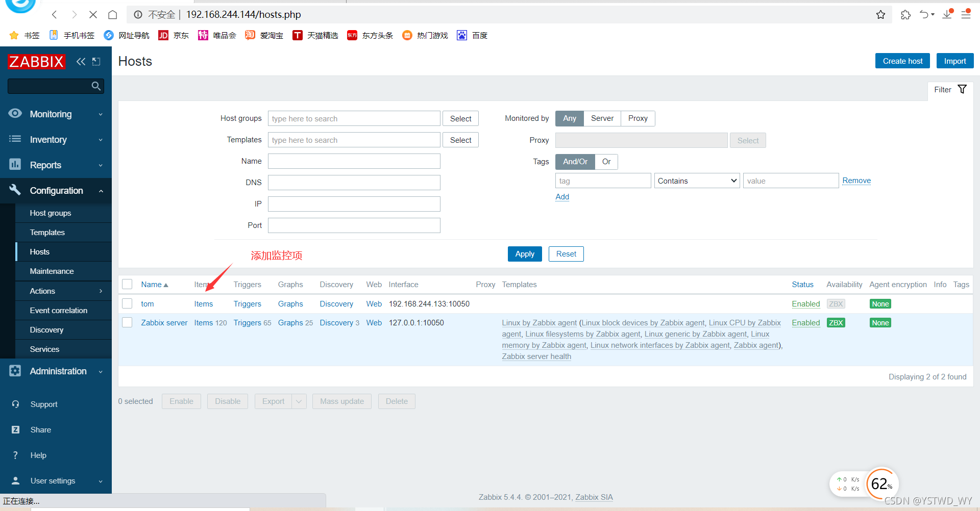Toggle Enabled status for host tom
The height and width of the screenshot is (511, 980).
pyautogui.click(x=805, y=304)
